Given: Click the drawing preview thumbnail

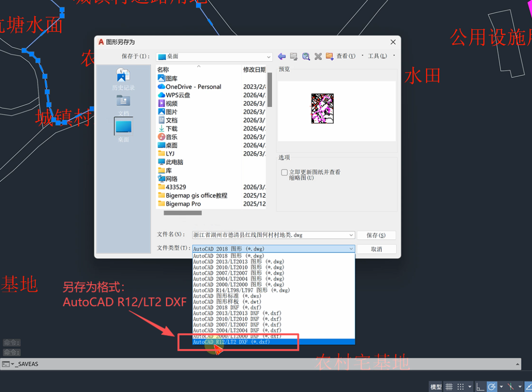Looking at the screenshot, I should (322, 108).
